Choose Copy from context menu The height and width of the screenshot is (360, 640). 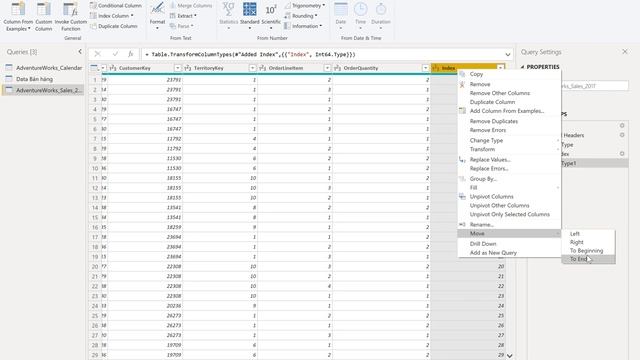[509, 74]
